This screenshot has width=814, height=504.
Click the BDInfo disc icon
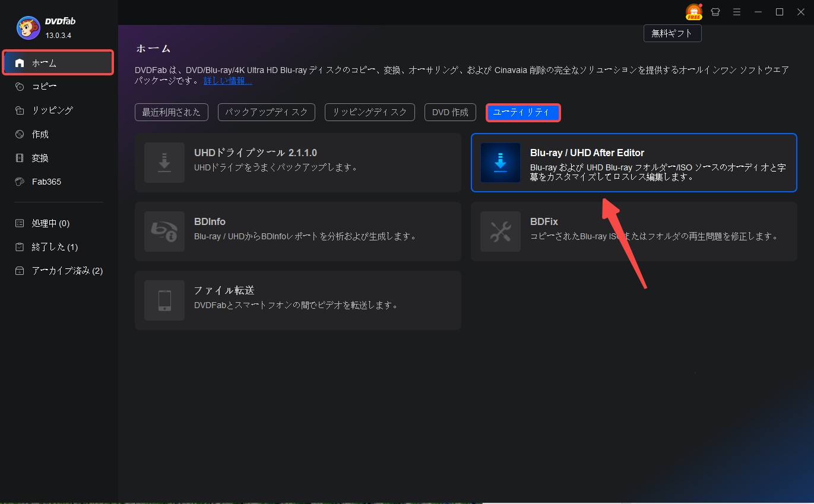tap(164, 232)
